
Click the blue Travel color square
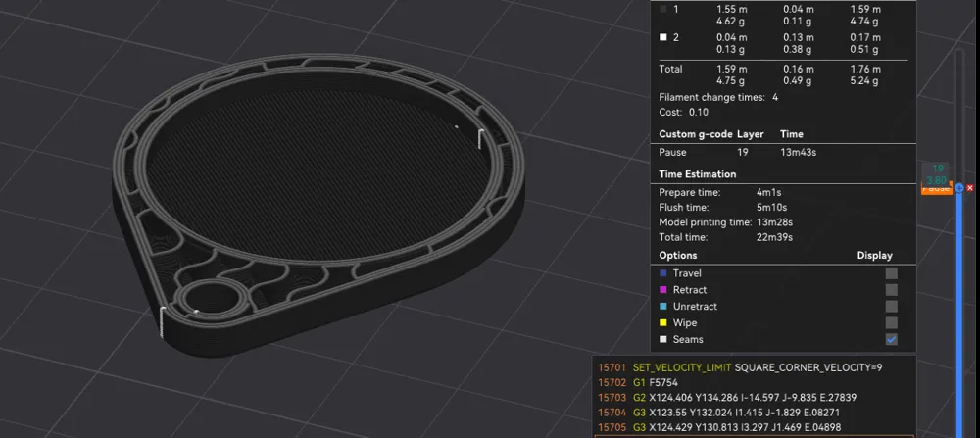coord(663,273)
